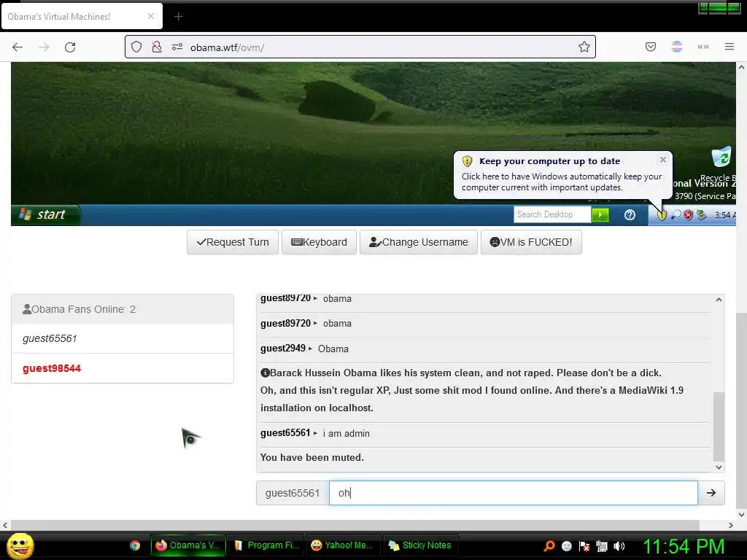Click the magnifier tray icon in VM

tap(675, 215)
